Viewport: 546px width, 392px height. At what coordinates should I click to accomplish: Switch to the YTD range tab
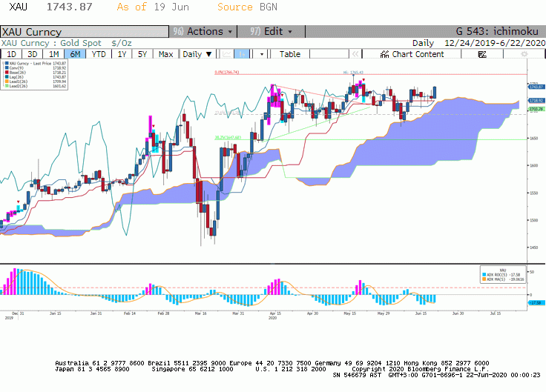pyautogui.click(x=99, y=54)
